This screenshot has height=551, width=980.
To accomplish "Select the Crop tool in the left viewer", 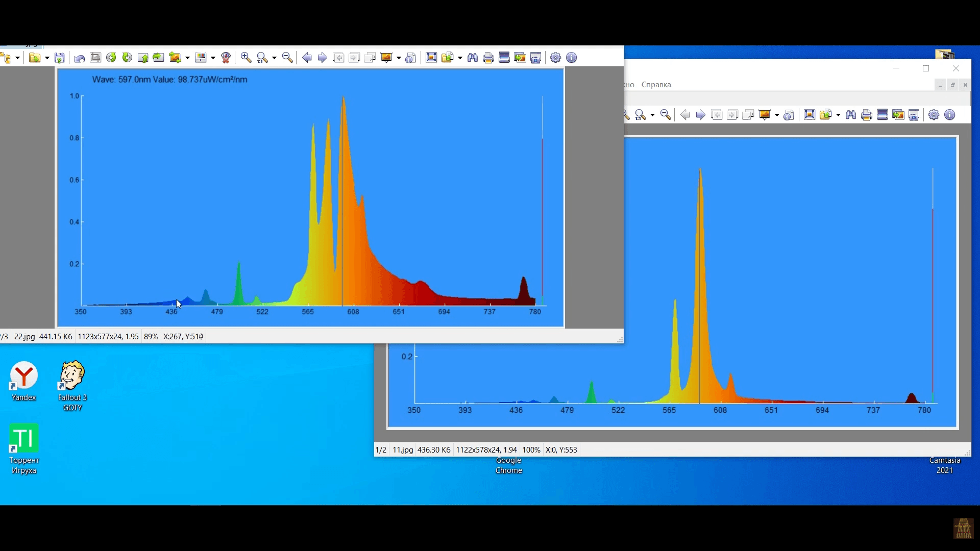I will (x=95, y=58).
